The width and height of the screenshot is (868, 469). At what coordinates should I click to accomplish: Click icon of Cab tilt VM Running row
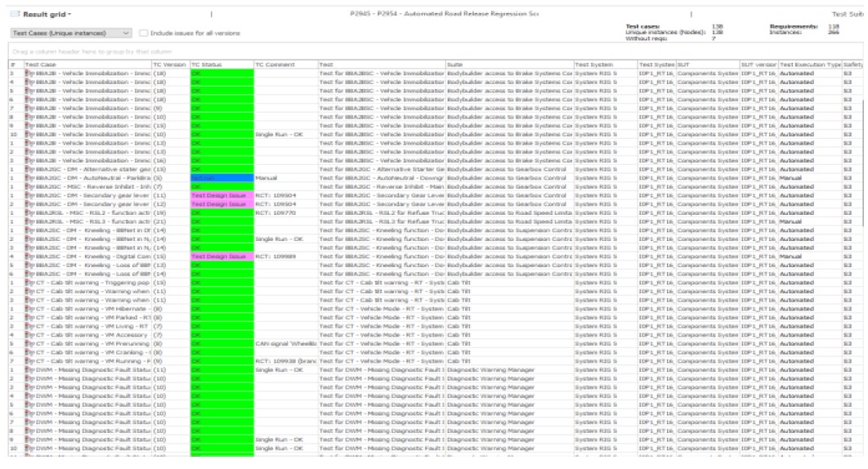click(29, 362)
